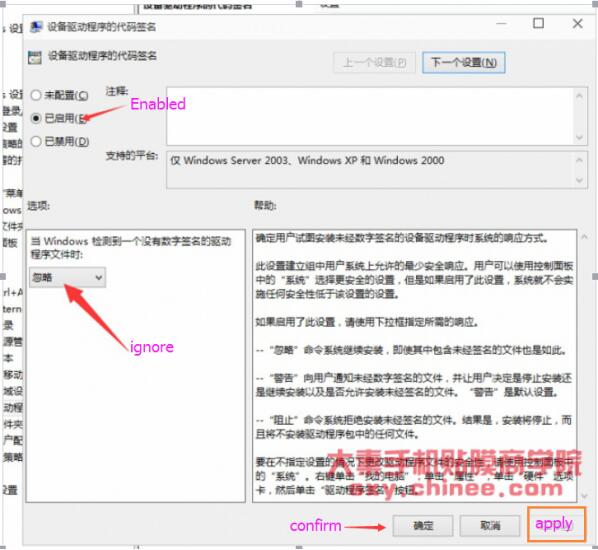598x550 pixels.
Task: Select the 未配置(C) radio button
Action: click(36, 95)
